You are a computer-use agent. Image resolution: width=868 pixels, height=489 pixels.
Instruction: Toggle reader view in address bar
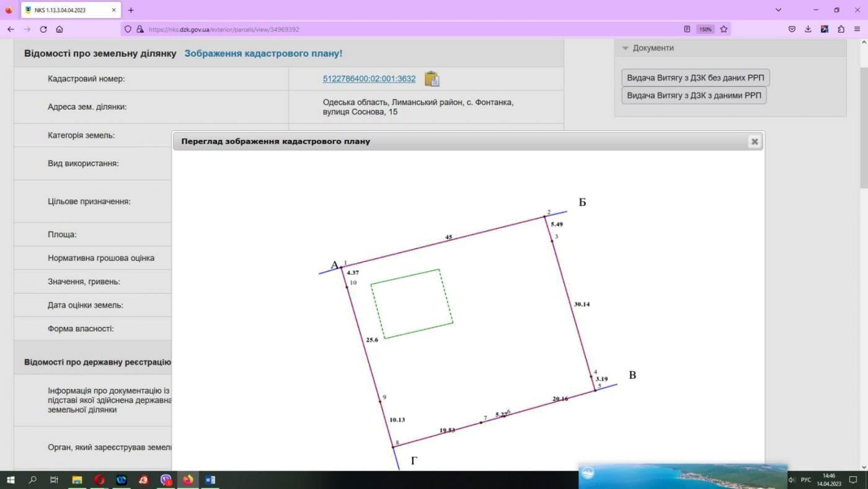(x=687, y=29)
